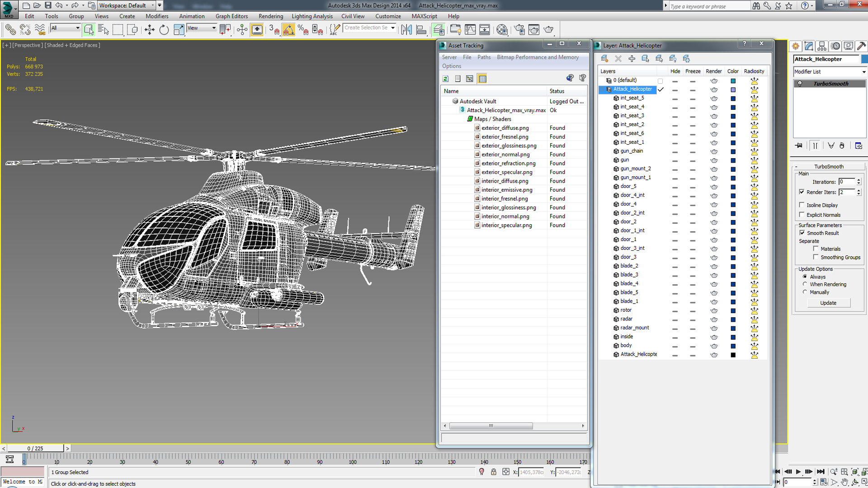This screenshot has width=868, height=488.
Task: Click the Update button
Action: (x=828, y=303)
